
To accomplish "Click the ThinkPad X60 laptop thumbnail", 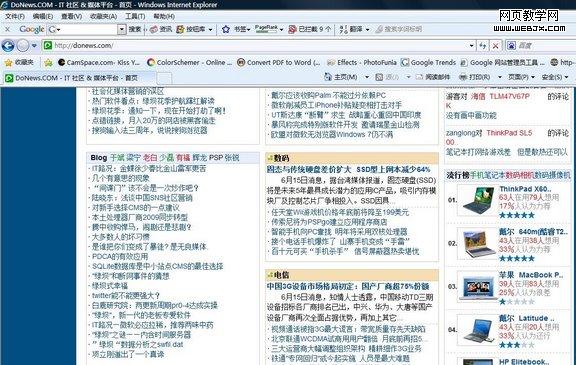I will (x=479, y=200).
